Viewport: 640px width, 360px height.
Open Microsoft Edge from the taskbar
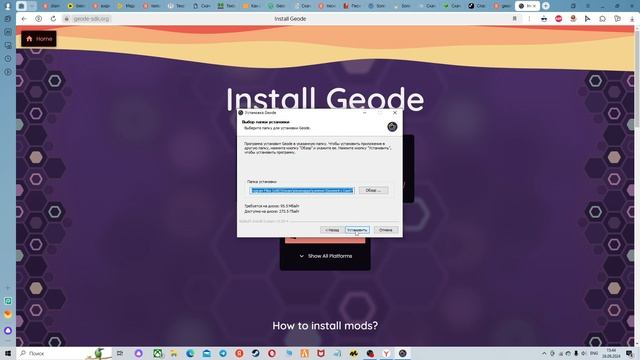pyautogui.click(x=190, y=353)
